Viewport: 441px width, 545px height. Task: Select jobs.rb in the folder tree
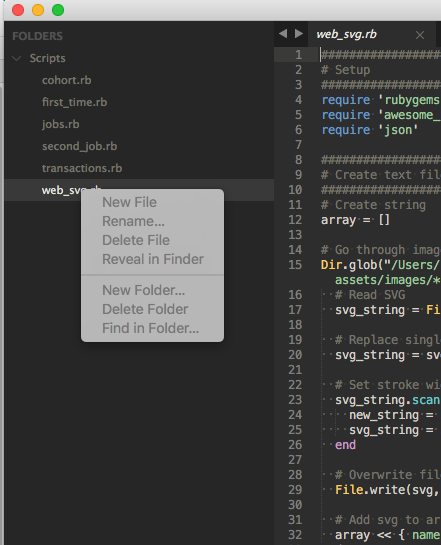60,124
